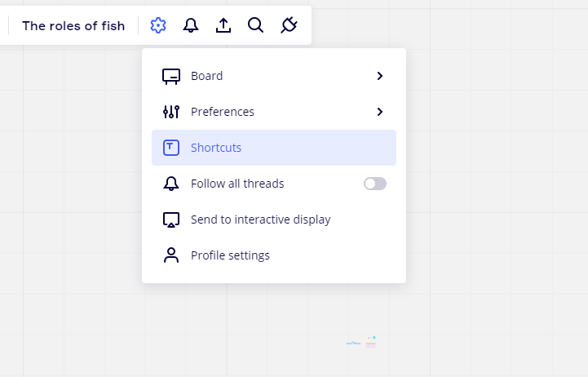
Task: Click the board title The roles of fish
Action: pyautogui.click(x=73, y=25)
